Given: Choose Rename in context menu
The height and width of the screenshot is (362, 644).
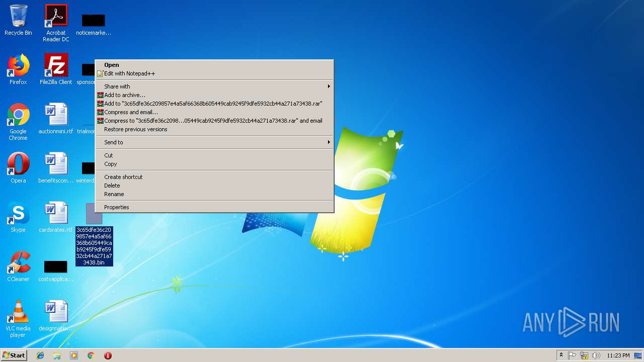Looking at the screenshot, I should click(214, 194).
